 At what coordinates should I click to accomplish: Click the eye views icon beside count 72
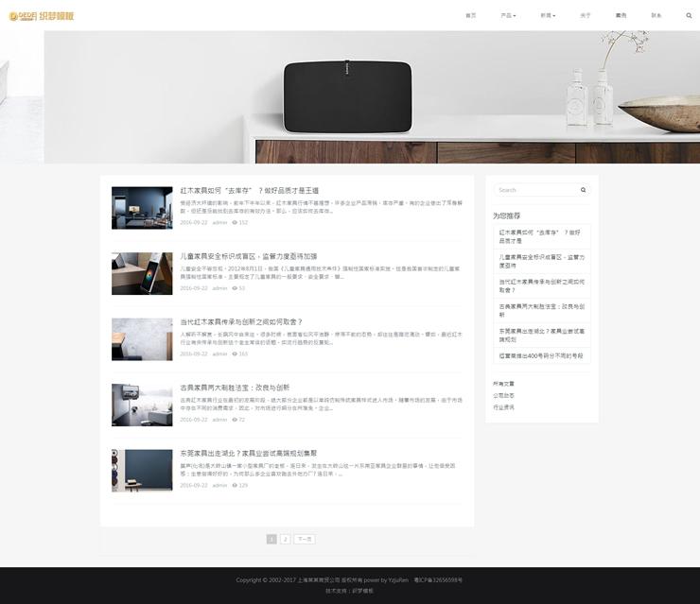[x=235, y=420]
